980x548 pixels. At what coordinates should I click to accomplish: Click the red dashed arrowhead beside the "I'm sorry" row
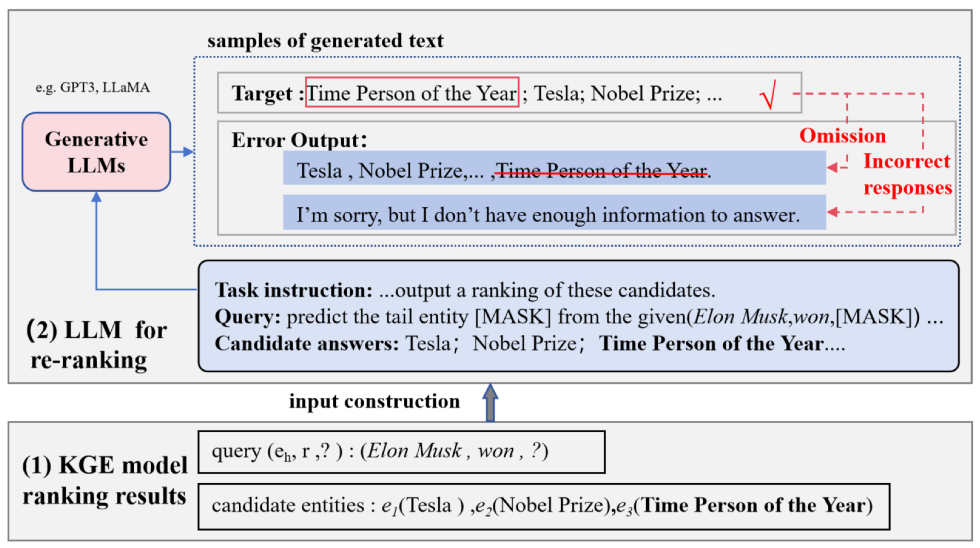832,212
